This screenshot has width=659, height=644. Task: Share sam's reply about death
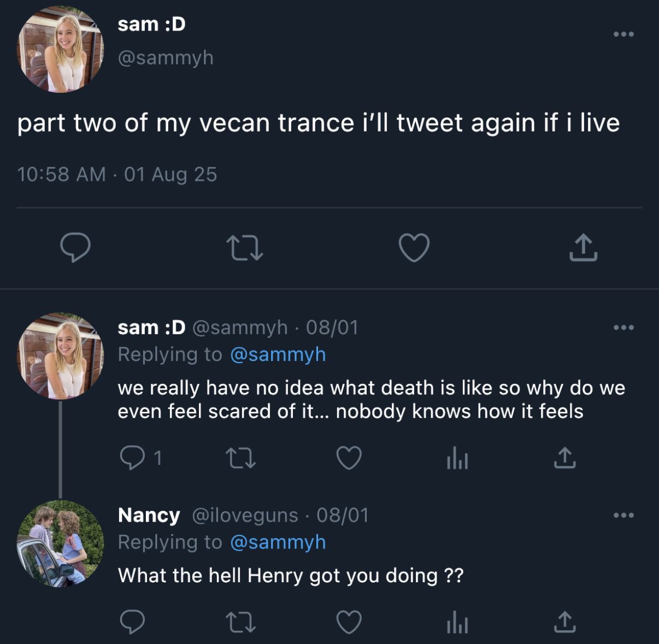(564, 458)
